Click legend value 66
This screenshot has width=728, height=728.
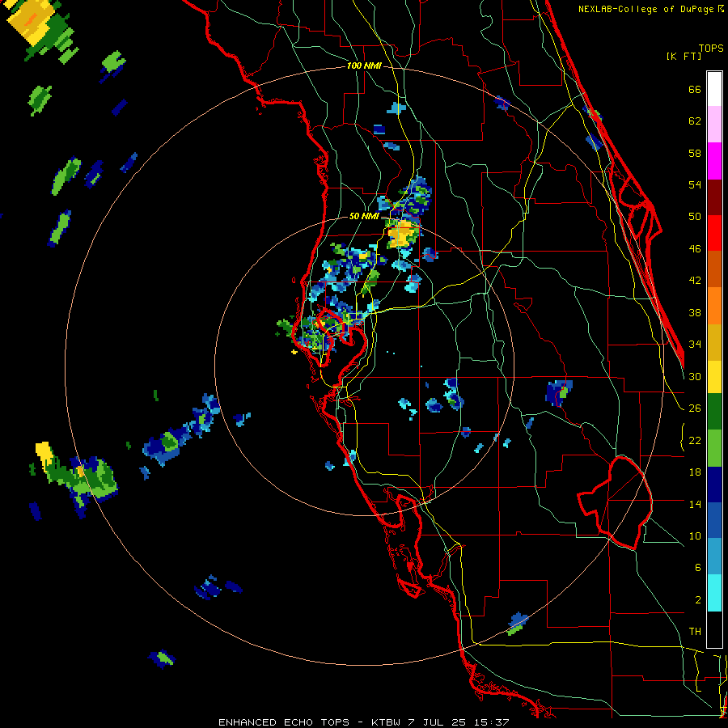click(x=695, y=90)
